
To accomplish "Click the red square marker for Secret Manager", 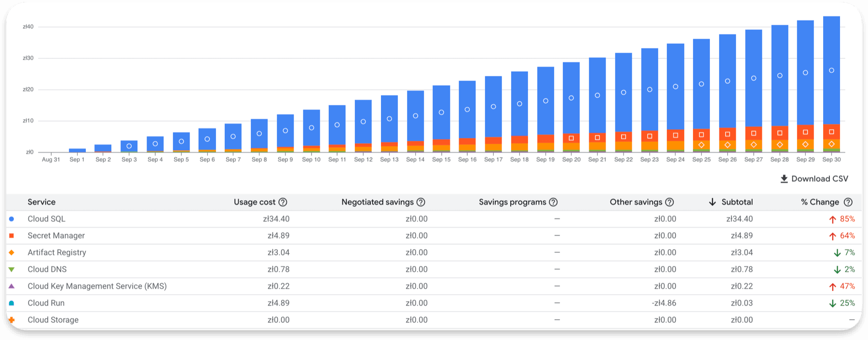I will pos(12,236).
